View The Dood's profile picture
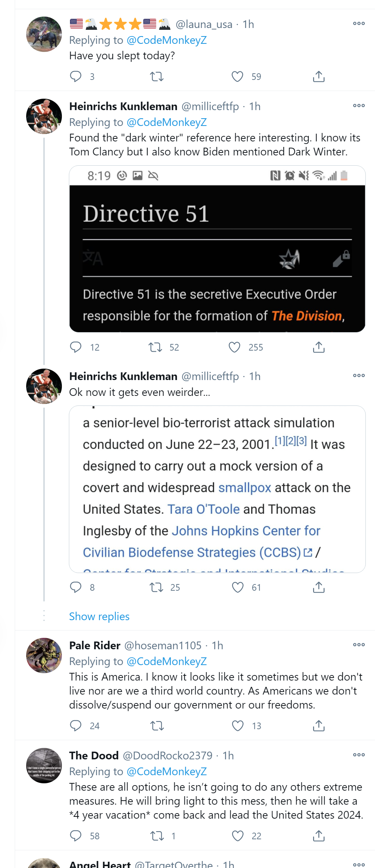375x868 pixels. [x=44, y=766]
